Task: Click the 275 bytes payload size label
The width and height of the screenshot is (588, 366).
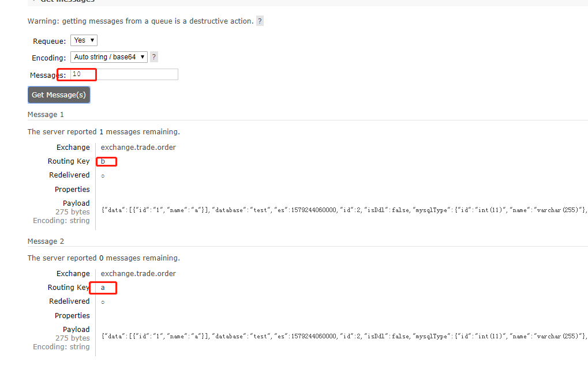Action: 73,212
